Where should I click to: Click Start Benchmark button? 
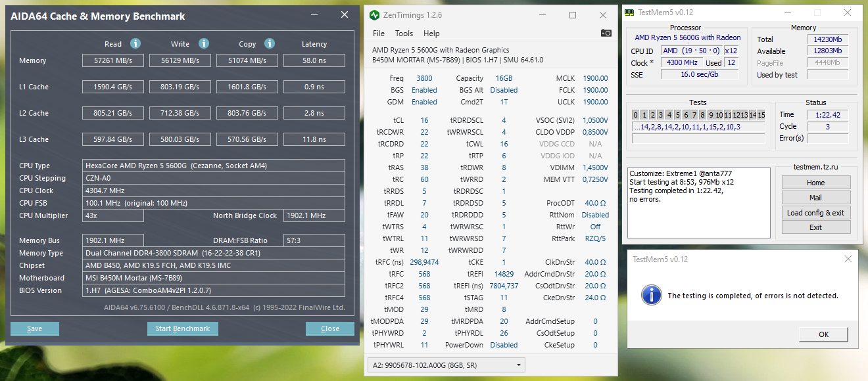click(182, 328)
